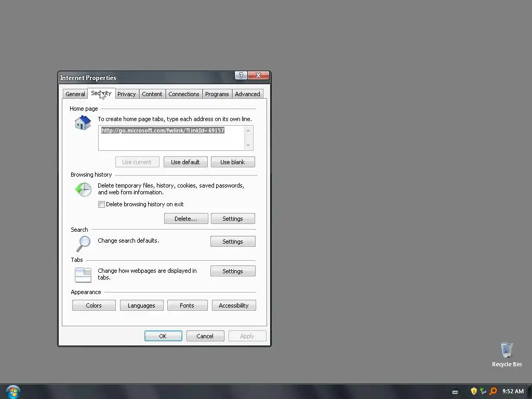The image size is (532, 399).
Task: Click the Show desktop strip beside the clock
Action: click(x=529, y=392)
